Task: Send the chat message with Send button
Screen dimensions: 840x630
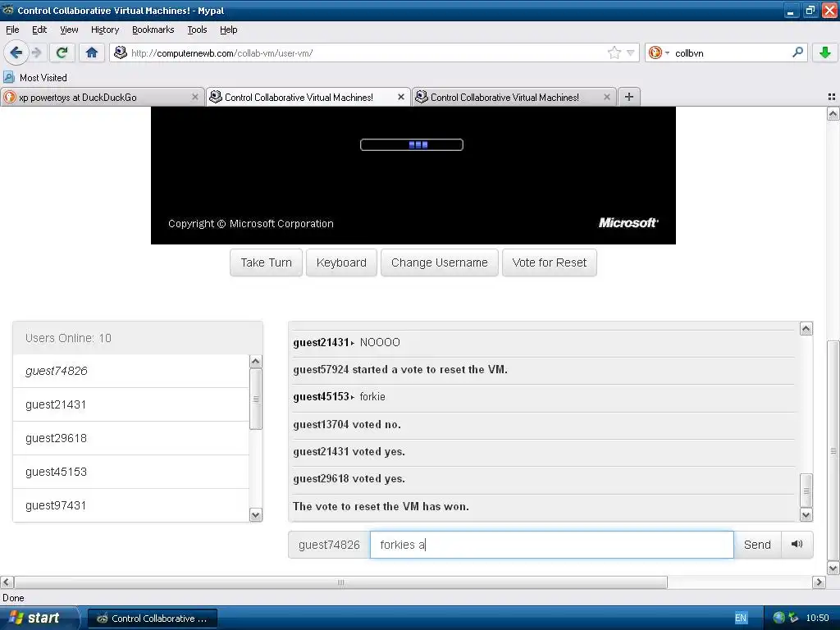Action: [757, 545]
